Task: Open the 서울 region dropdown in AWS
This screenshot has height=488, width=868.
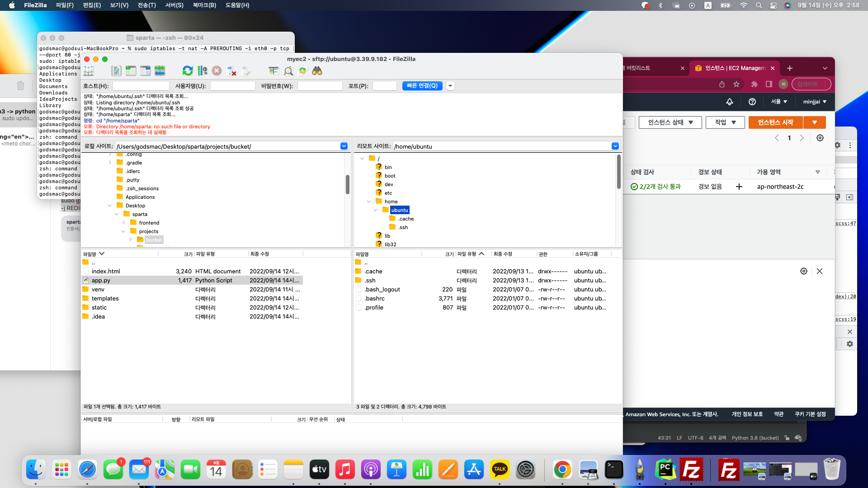Action: click(779, 102)
